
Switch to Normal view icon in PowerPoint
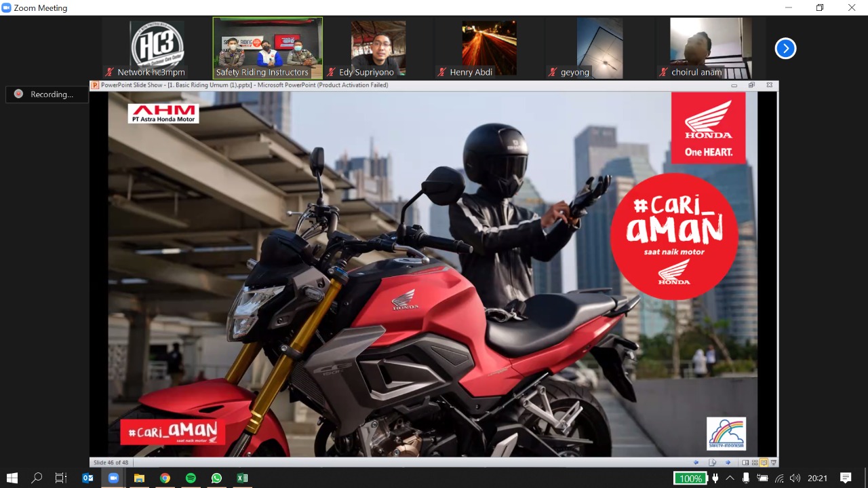tap(745, 462)
